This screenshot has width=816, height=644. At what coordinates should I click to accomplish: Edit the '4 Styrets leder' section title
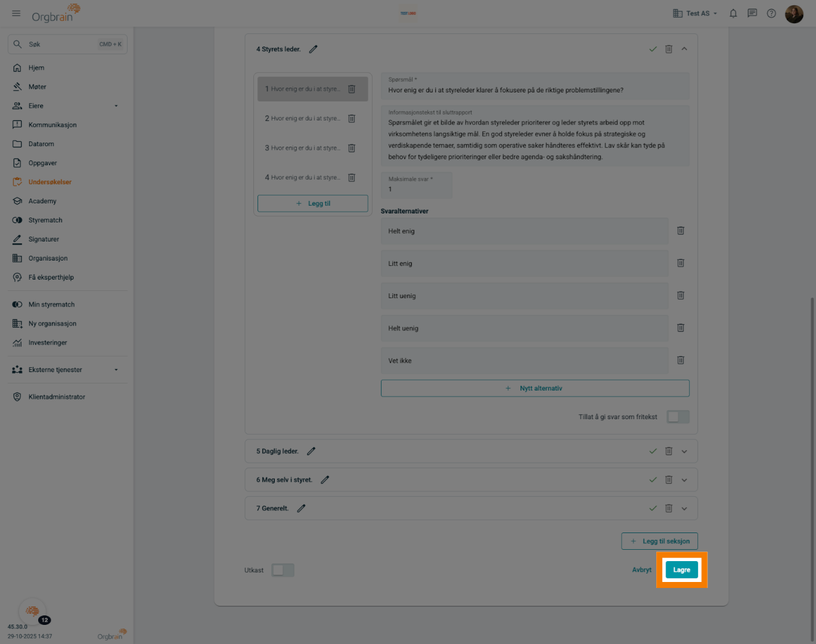(313, 49)
